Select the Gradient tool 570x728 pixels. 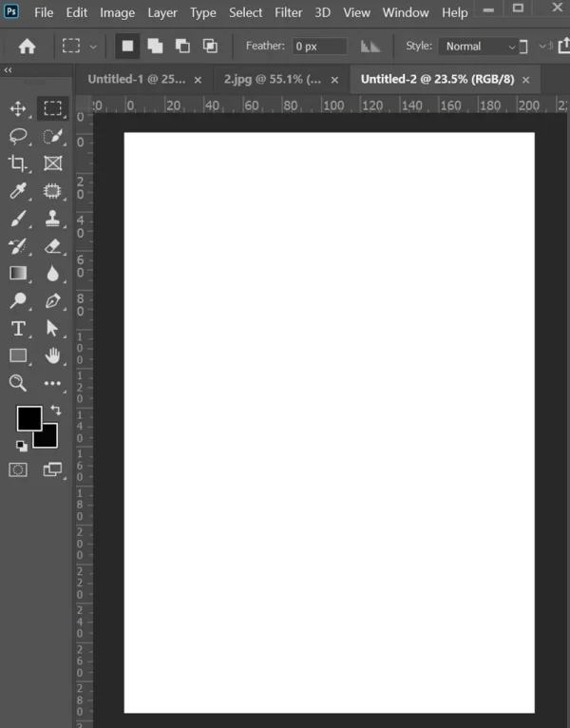[x=18, y=273]
